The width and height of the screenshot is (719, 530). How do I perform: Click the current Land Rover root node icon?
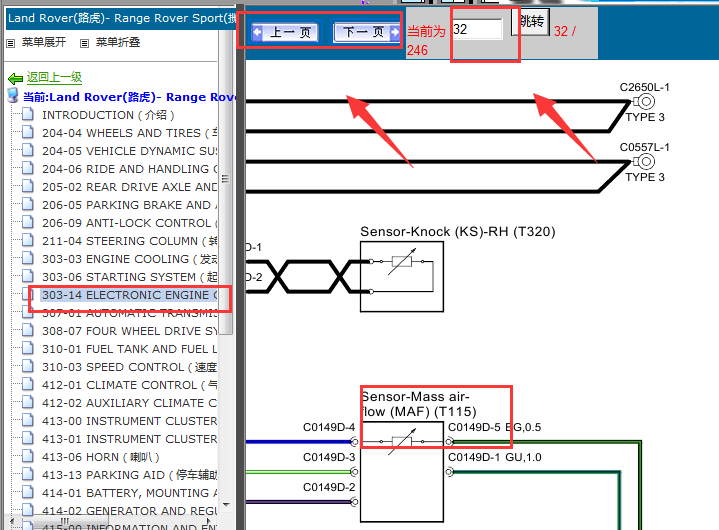13,96
